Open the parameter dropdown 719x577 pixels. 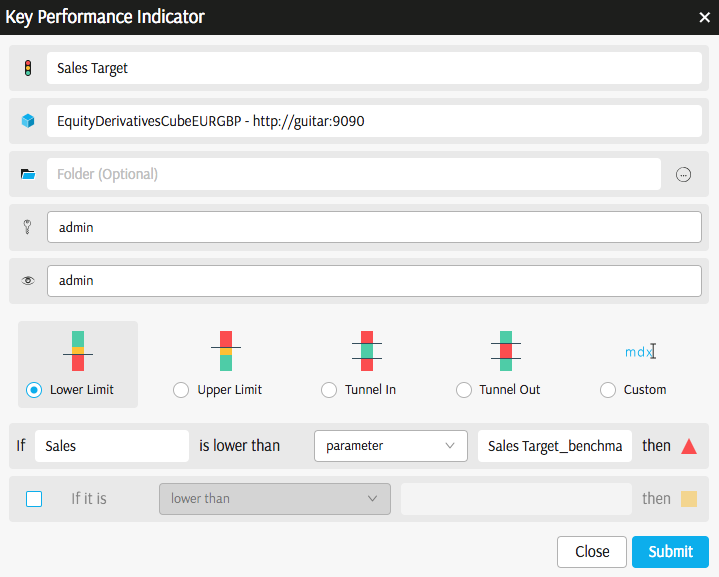tap(391, 446)
